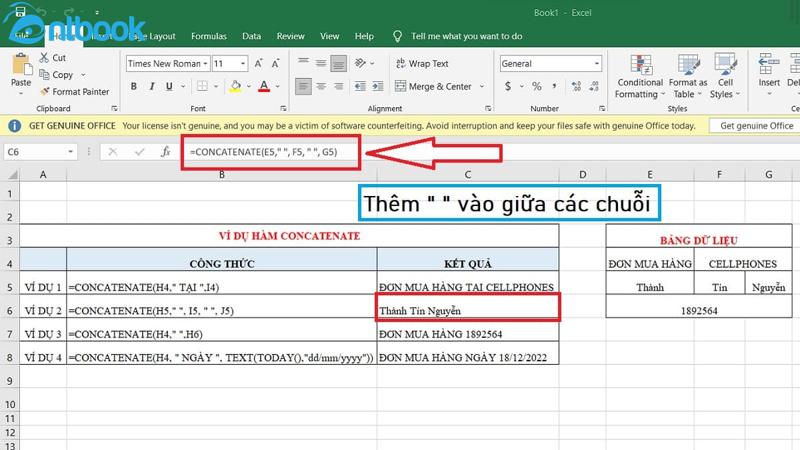800x450 pixels.
Task: Open the Font dialog launcher
Action: pos(283,109)
